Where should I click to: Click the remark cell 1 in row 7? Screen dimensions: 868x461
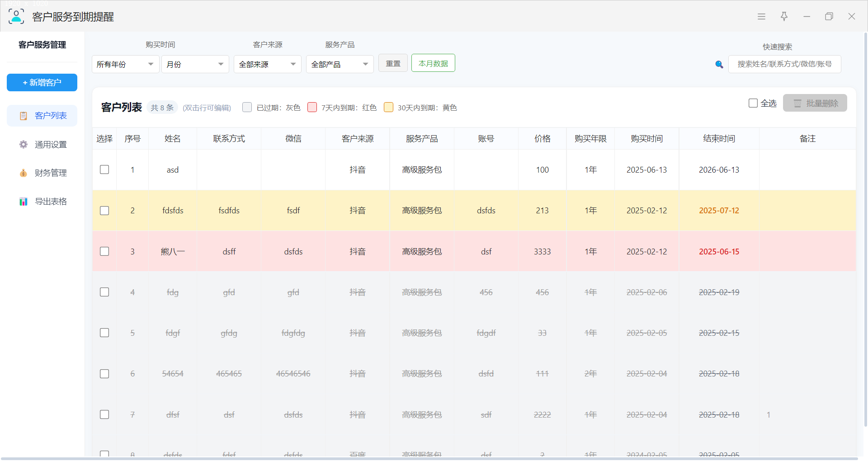807,414
